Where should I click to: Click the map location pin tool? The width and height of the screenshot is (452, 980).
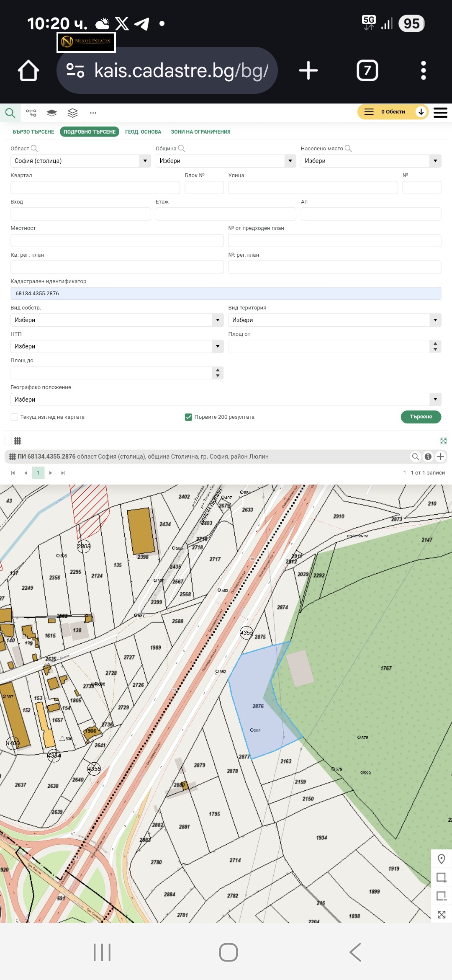tap(441, 859)
